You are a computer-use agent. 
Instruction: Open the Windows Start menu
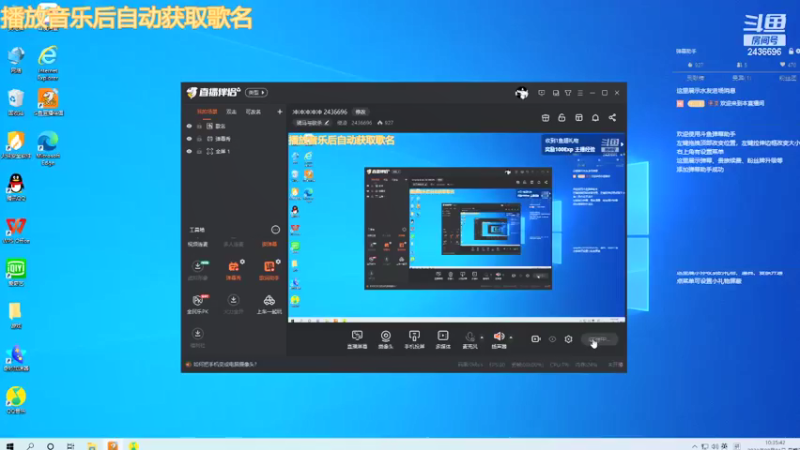coord(10,446)
